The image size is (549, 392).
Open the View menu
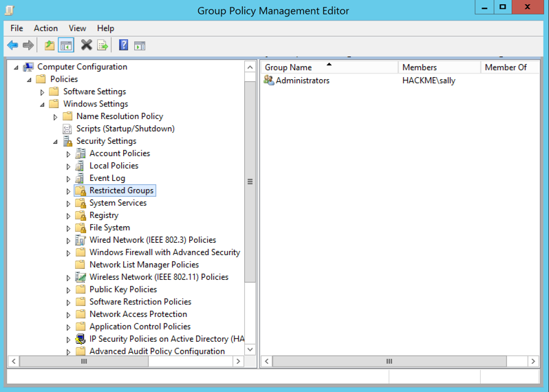77,28
